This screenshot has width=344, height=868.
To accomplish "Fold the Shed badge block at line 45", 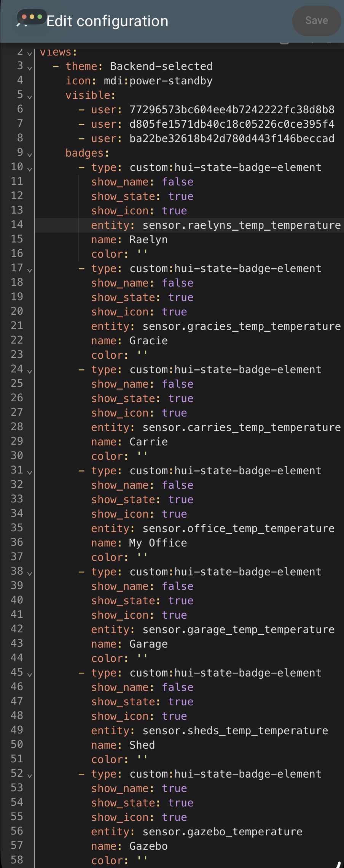I will (30, 675).
